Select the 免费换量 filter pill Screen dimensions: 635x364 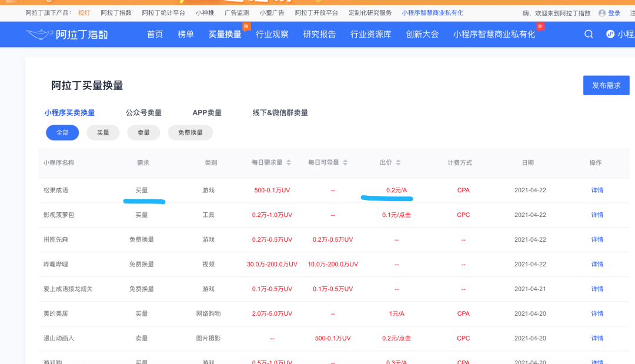[x=190, y=132]
